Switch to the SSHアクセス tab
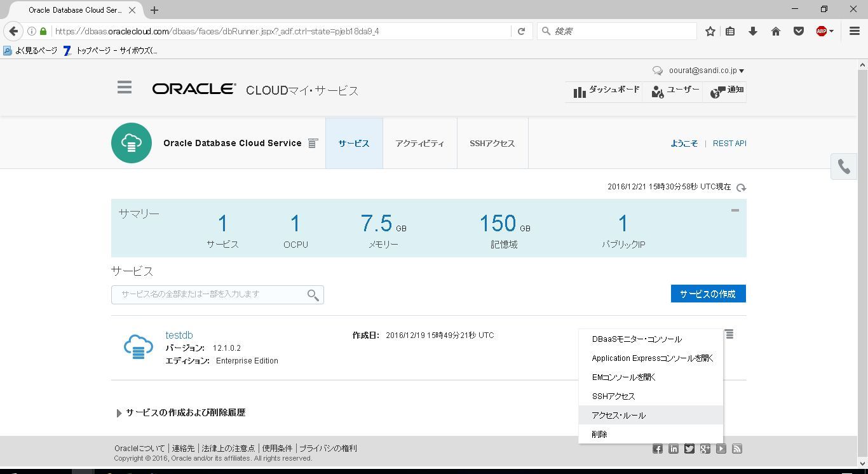868x474 pixels. click(492, 144)
